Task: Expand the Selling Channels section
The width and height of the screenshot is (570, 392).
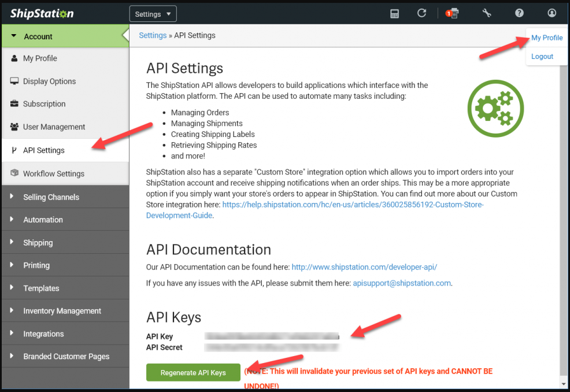Action: click(51, 197)
